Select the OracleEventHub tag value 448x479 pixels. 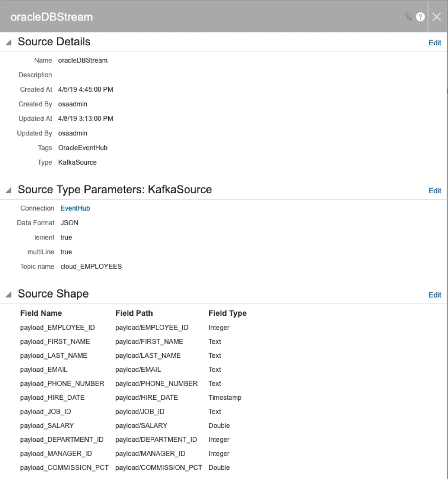(x=83, y=148)
